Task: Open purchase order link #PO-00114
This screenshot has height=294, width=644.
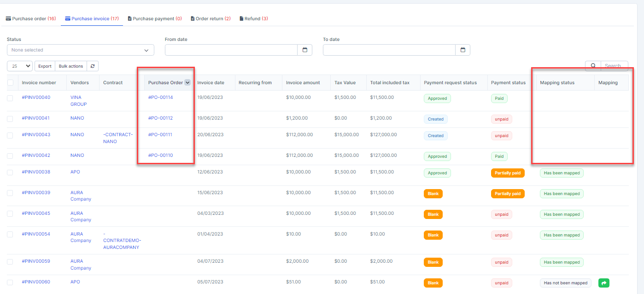Action: tap(160, 98)
